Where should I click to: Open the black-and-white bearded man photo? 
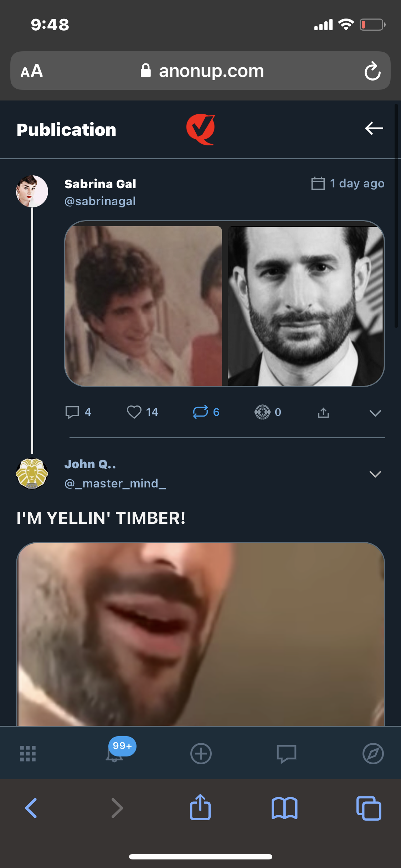pos(305,306)
